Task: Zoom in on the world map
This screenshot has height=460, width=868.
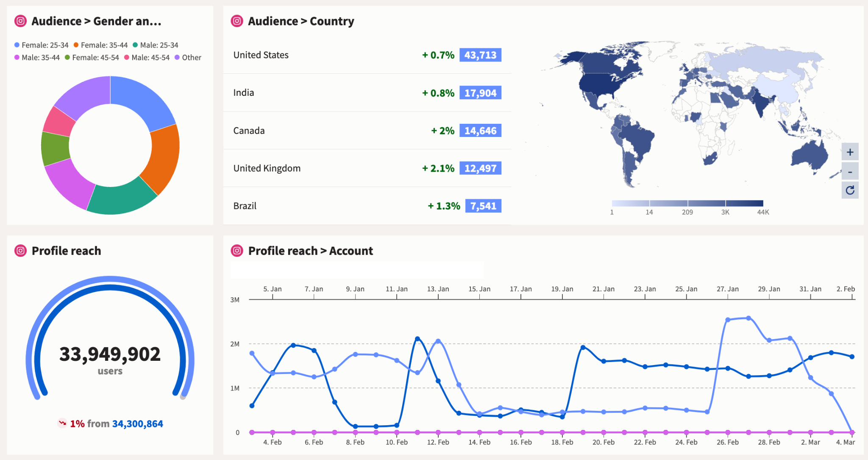Action: 850,151
